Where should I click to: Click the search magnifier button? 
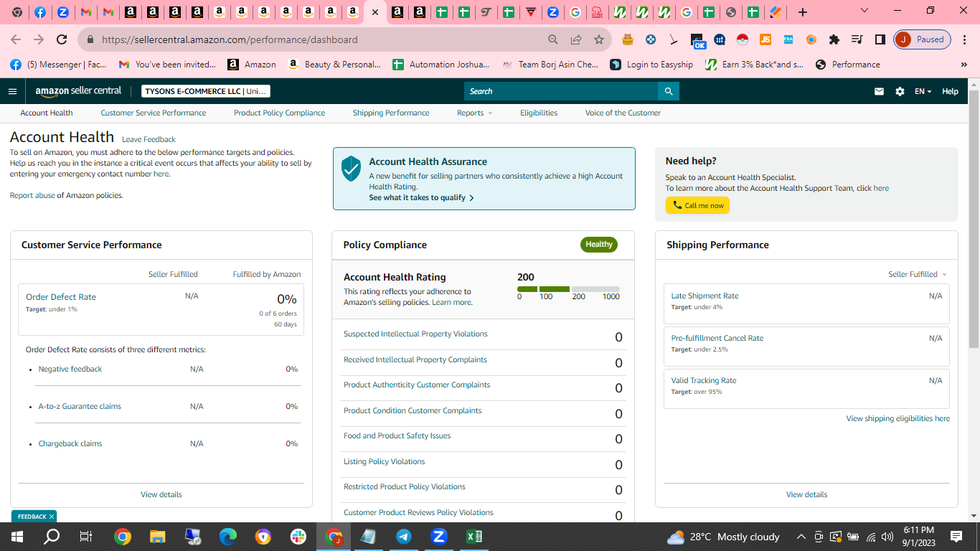click(x=668, y=91)
